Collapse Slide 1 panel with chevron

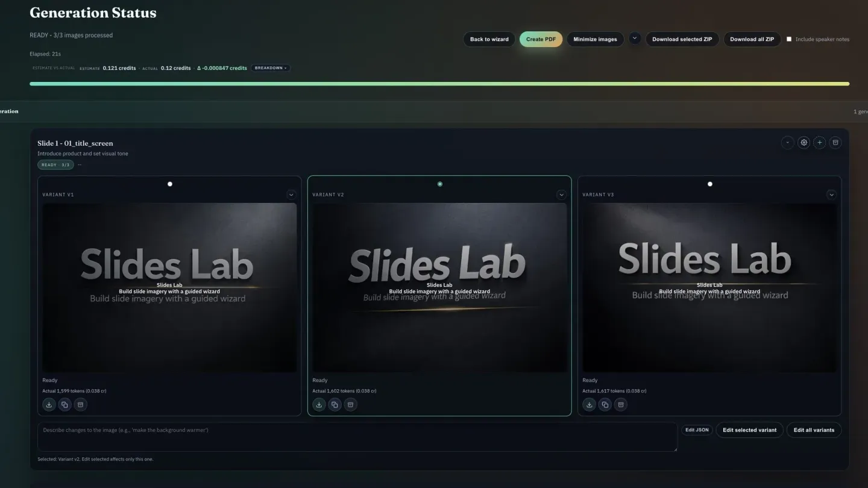pyautogui.click(x=787, y=143)
